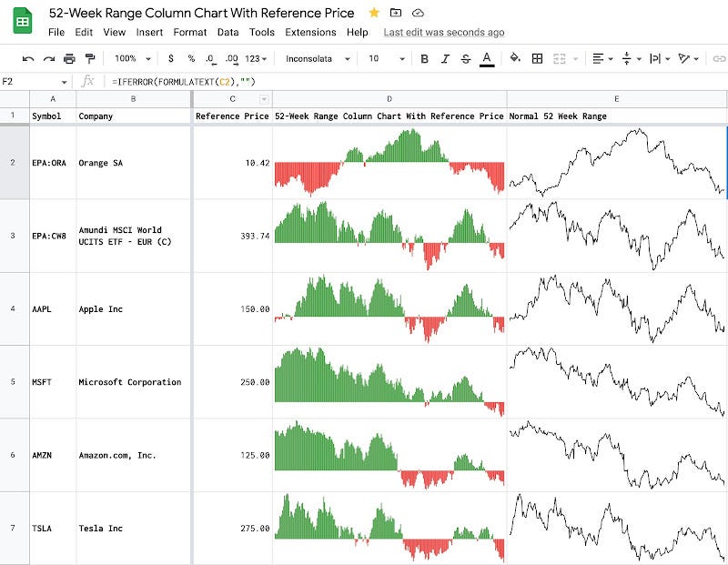The height and width of the screenshot is (565, 728).
Task: Toggle strikethrough formatting
Action: [466, 57]
